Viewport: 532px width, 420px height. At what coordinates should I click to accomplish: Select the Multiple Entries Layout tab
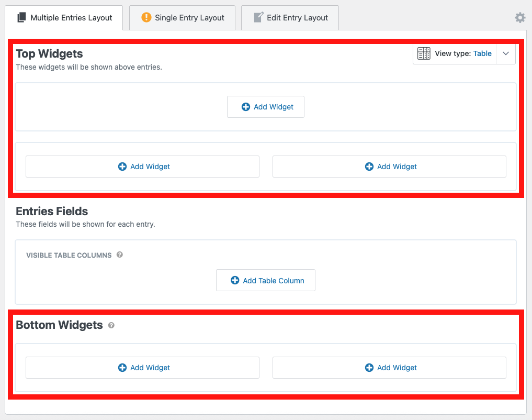(64, 17)
